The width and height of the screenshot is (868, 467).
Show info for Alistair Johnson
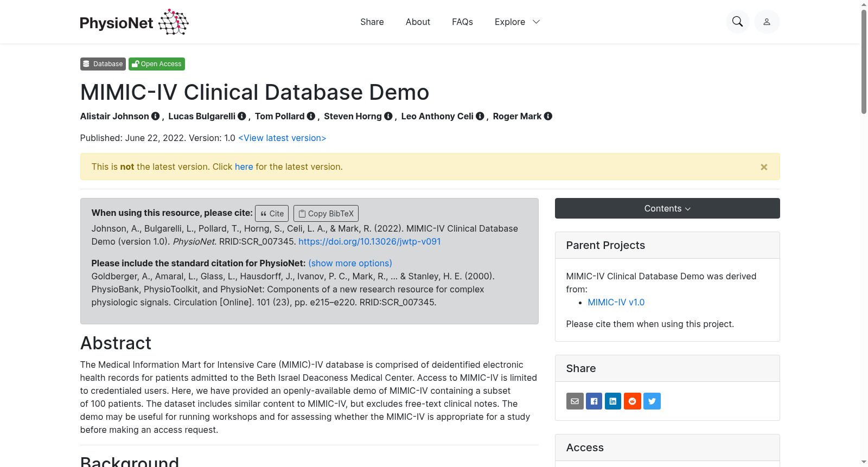[x=156, y=116]
